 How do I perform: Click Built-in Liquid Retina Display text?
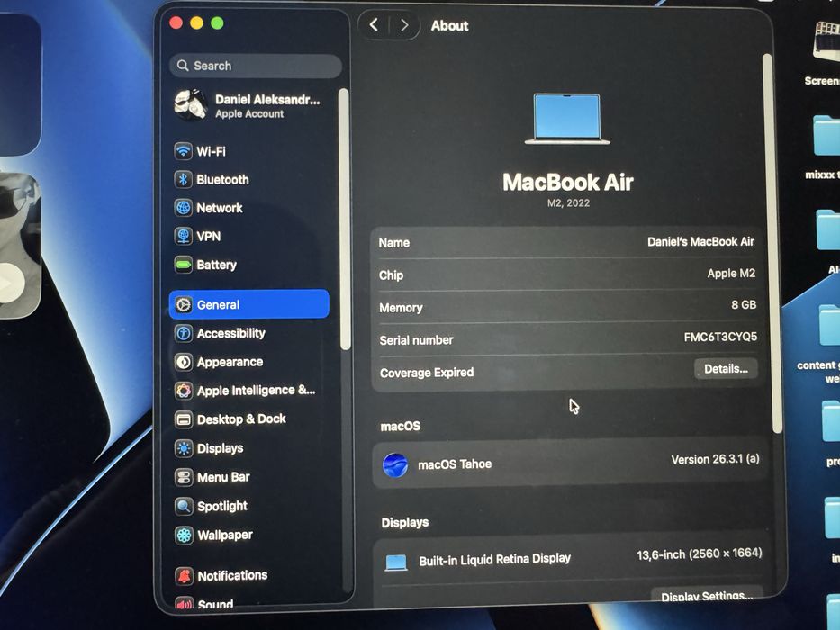494,559
